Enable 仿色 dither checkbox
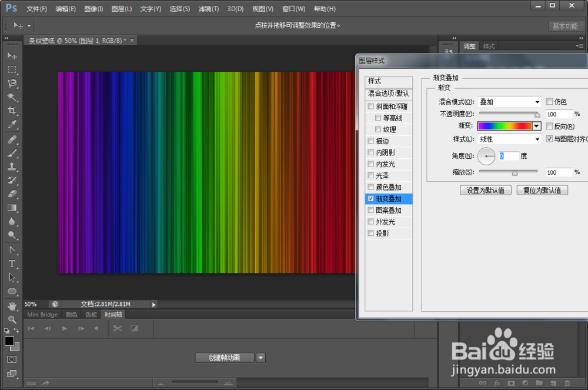 549,101
